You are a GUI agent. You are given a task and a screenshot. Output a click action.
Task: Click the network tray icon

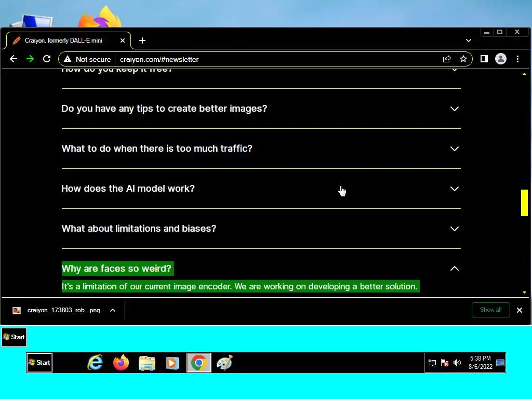432,363
